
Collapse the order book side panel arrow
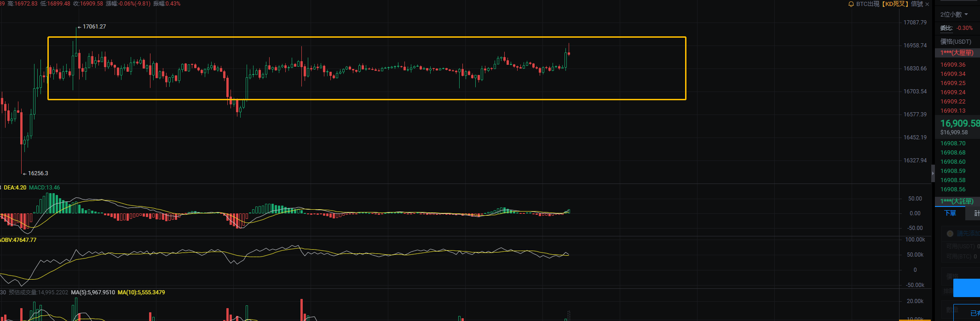(933, 173)
